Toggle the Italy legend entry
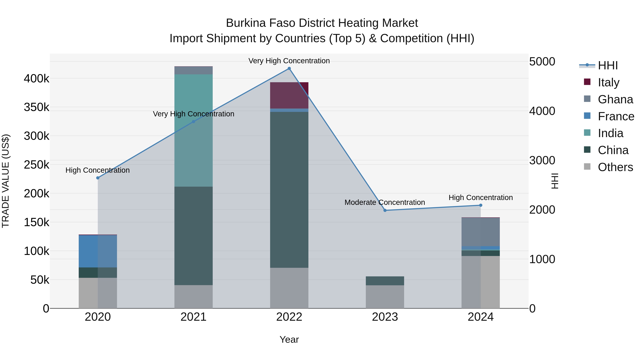The width and height of the screenshot is (644, 362). coord(601,82)
